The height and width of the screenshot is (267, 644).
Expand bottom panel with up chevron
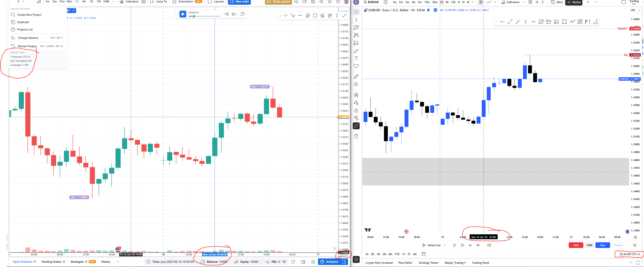pos(118,262)
